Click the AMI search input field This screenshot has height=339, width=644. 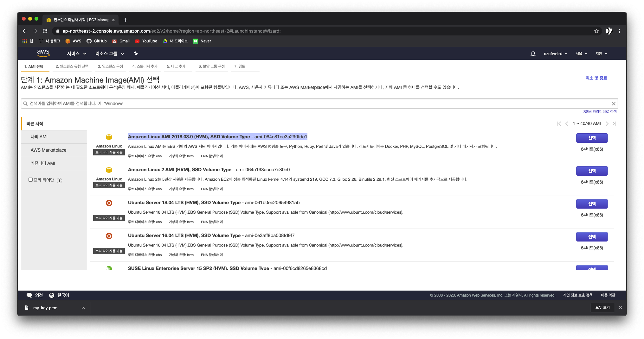tap(319, 104)
